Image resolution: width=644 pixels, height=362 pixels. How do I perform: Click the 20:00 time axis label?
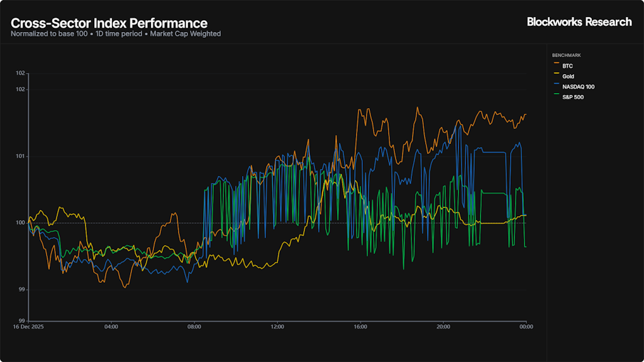click(x=443, y=327)
